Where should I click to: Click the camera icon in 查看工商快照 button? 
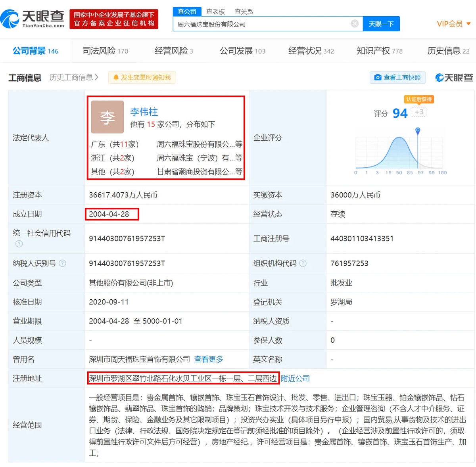(378, 77)
